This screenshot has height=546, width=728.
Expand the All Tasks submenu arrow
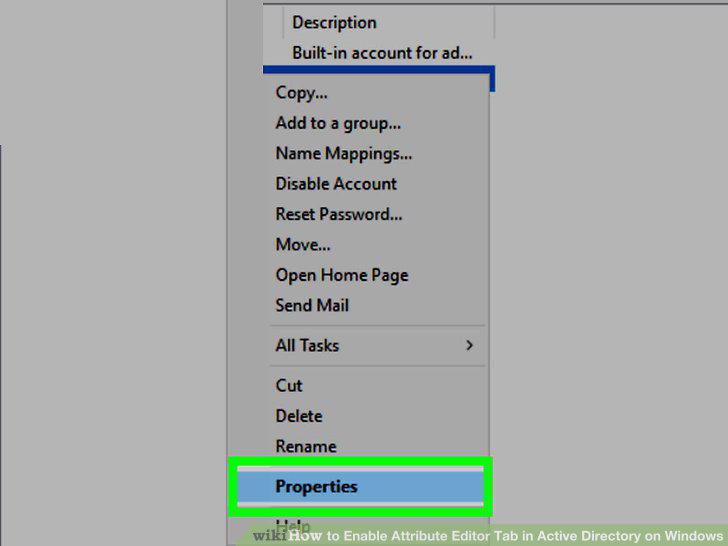[469, 345]
